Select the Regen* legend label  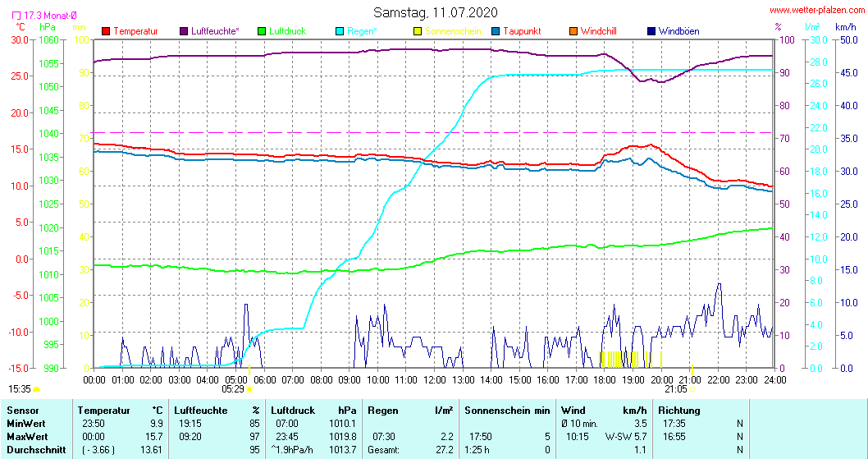tap(362, 31)
